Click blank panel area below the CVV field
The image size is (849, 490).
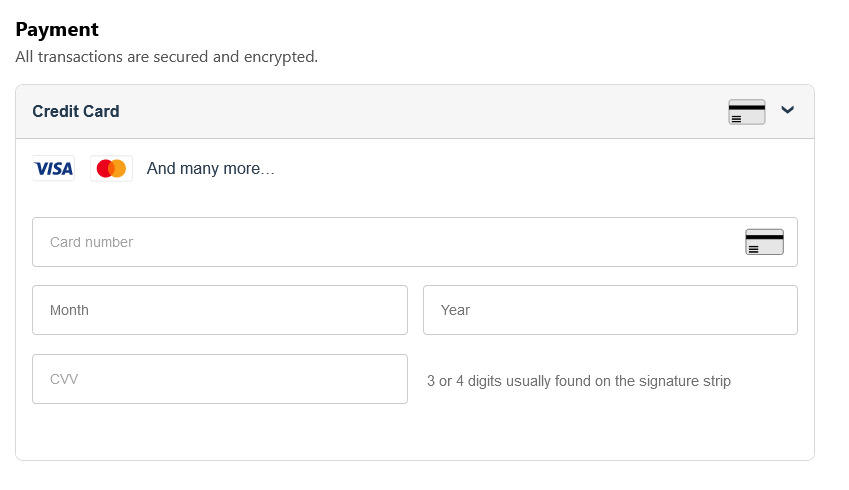click(415, 432)
